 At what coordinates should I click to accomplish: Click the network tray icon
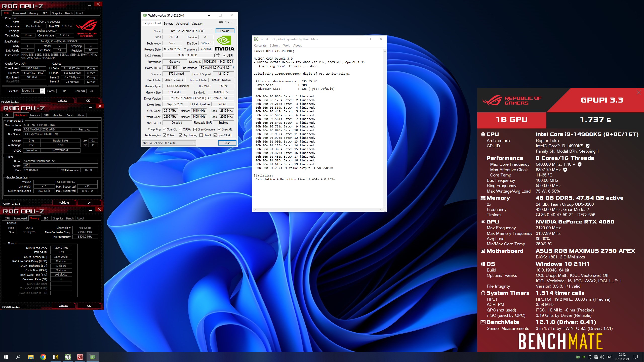596,357
